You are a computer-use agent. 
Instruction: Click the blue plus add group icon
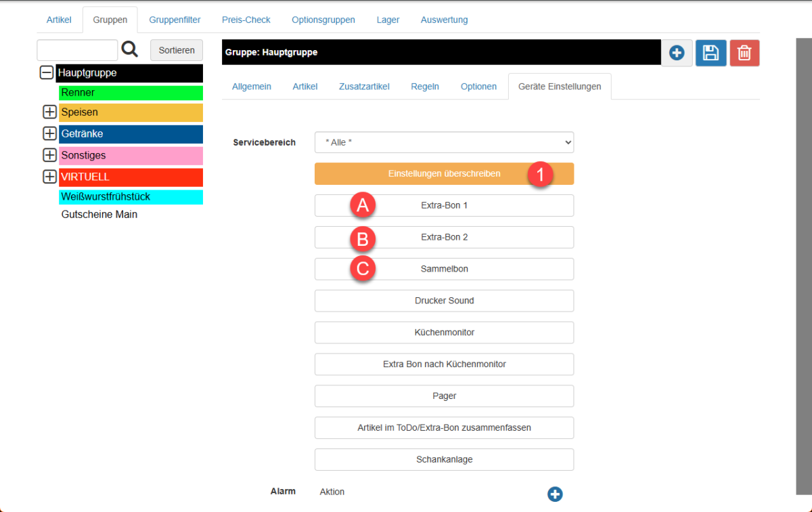tap(677, 53)
